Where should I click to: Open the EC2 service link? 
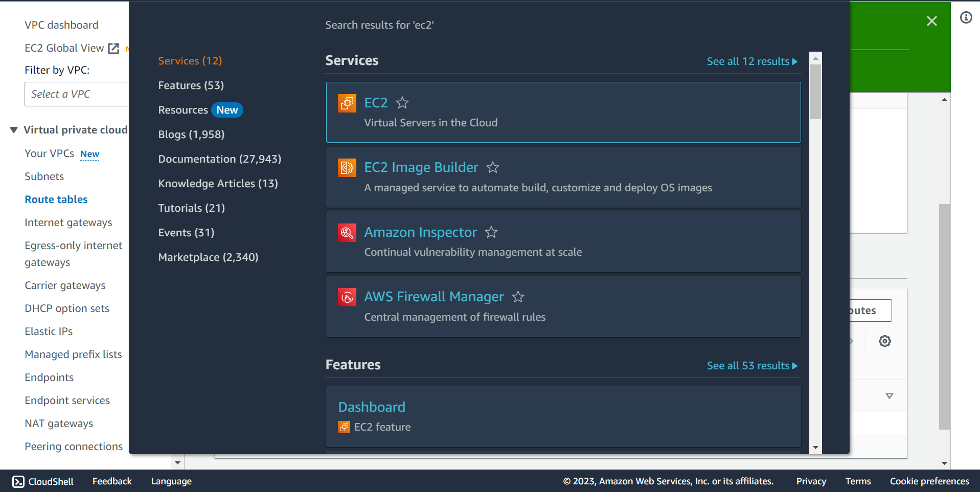point(376,103)
